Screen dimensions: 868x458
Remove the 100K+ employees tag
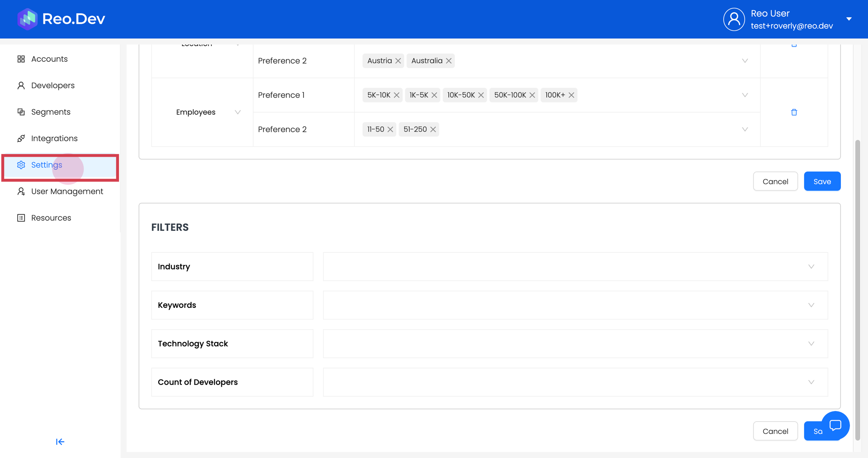coord(571,95)
